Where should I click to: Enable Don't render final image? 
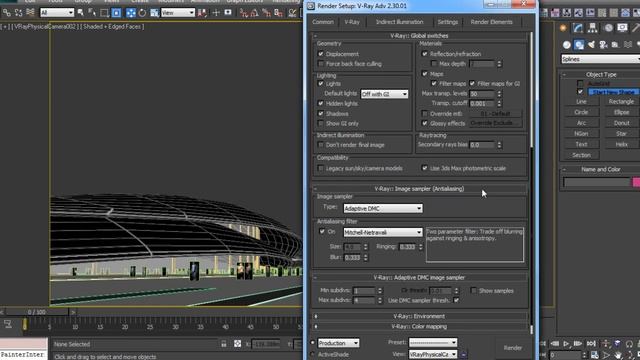pyautogui.click(x=321, y=145)
